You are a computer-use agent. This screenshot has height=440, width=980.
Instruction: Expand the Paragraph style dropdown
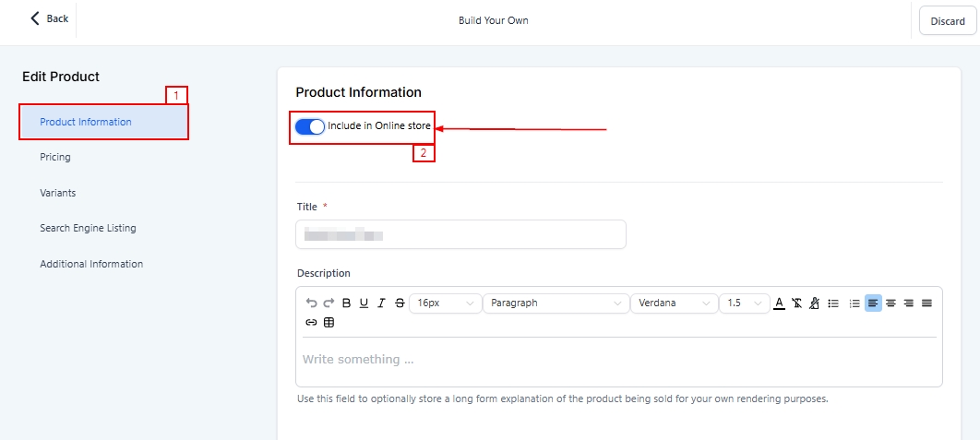click(x=555, y=303)
